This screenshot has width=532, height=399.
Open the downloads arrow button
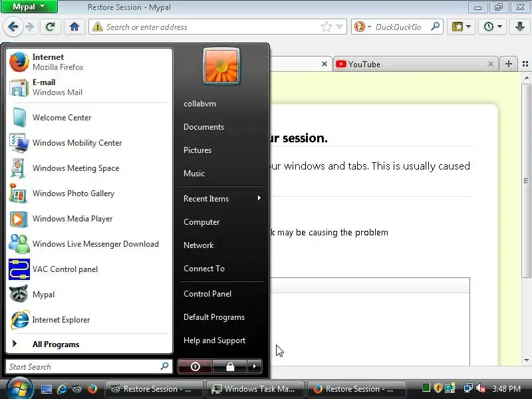coord(520,27)
